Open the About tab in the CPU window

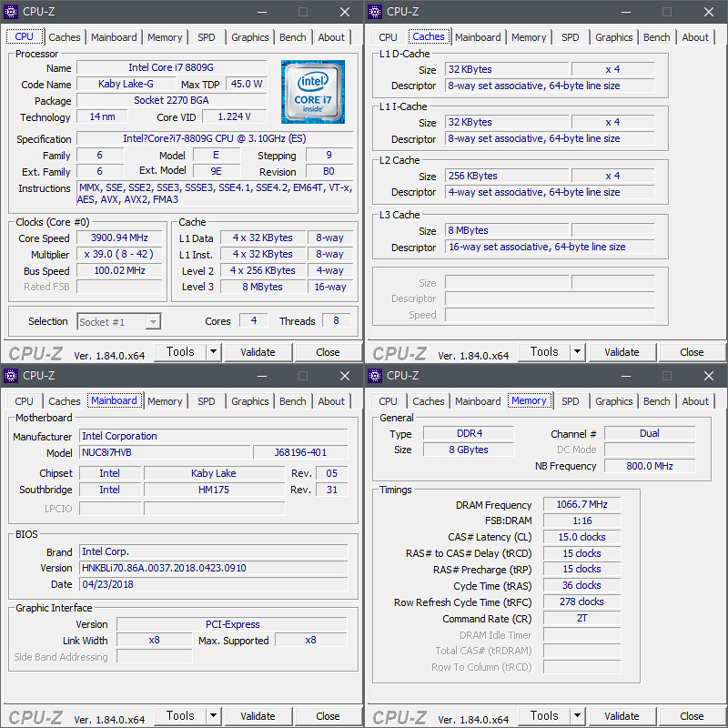[x=331, y=37]
